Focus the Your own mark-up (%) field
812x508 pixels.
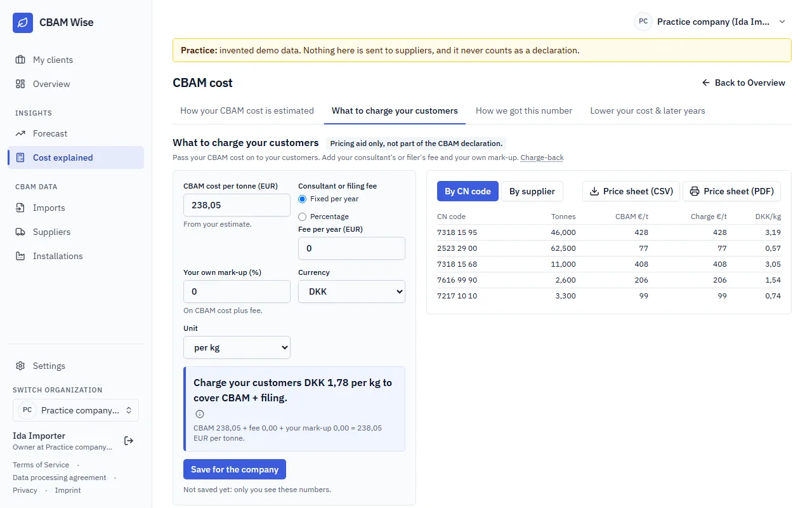point(237,291)
